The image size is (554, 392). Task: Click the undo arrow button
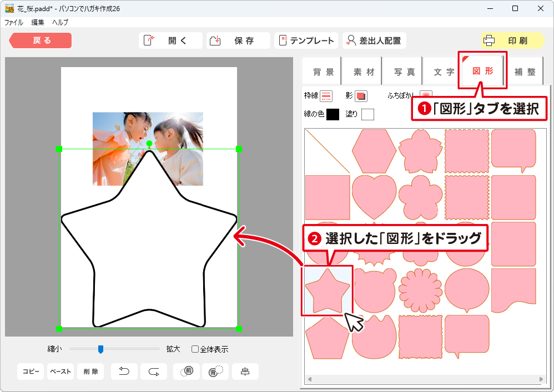click(124, 371)
